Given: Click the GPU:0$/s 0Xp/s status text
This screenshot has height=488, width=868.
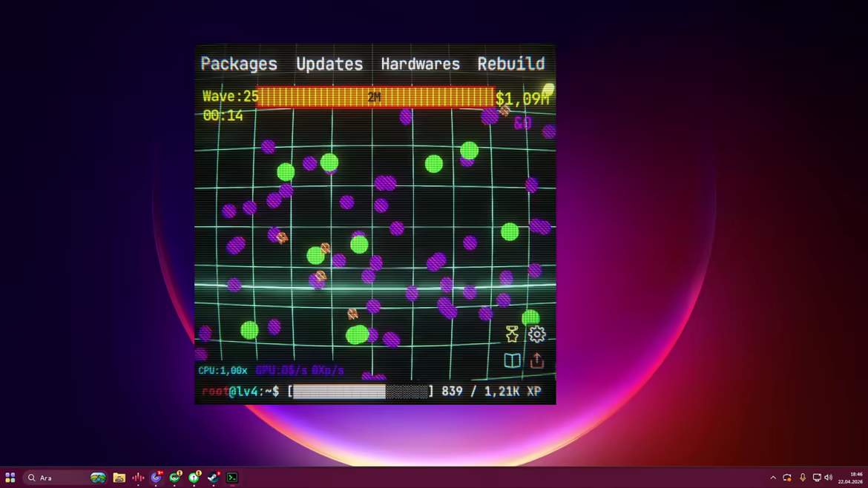Looking at the screenshot, I should click(300, 371).
